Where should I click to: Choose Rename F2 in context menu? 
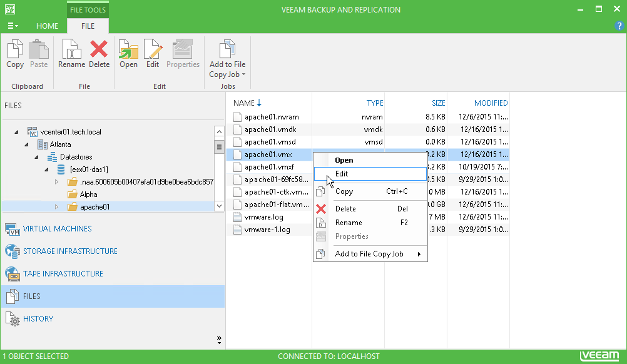point(370,223)
